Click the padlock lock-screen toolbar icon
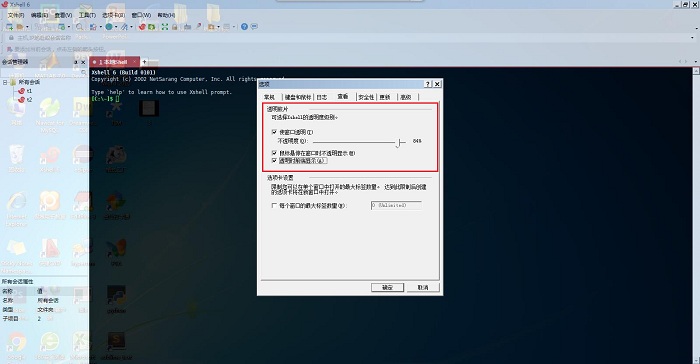 click(x=175, y=27)
